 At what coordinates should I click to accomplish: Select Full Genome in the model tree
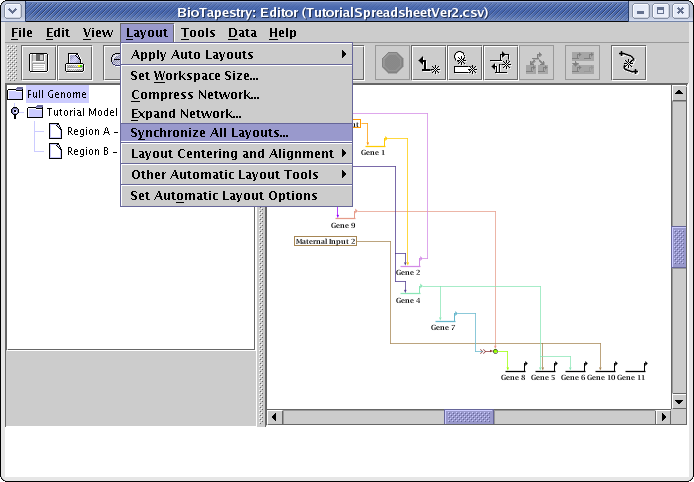(57, 94)
